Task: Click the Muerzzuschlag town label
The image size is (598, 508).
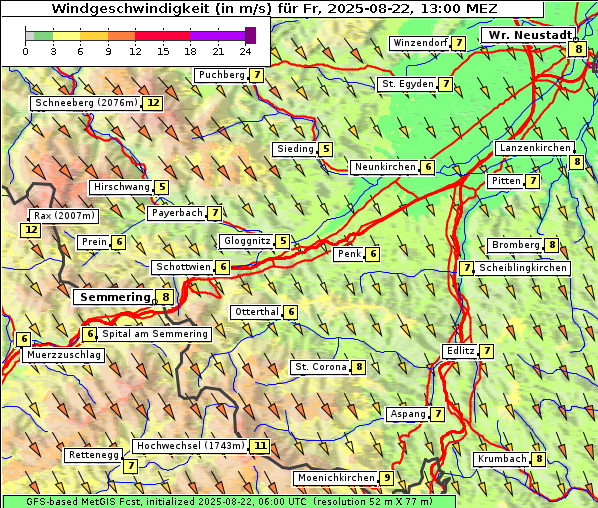Action: [63, 355]
